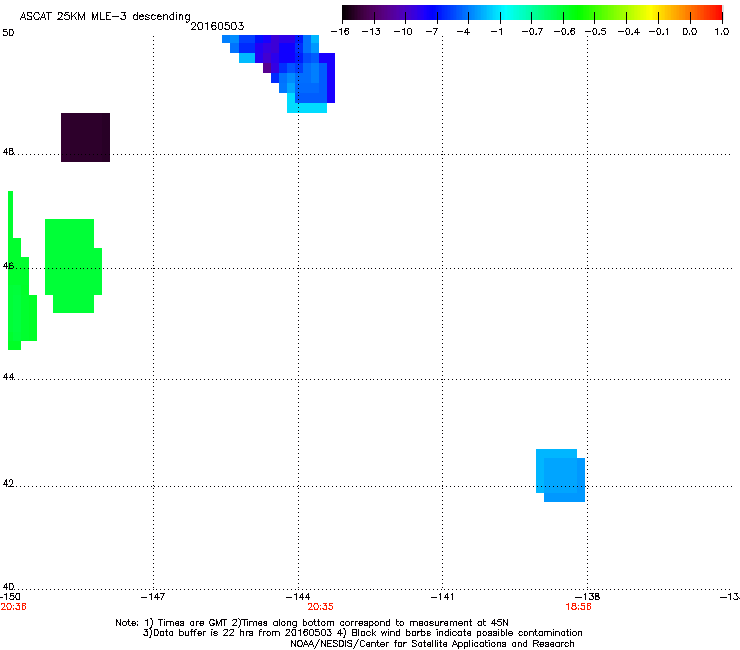Click the latitude label 44
The width and height of the screenshot is (740, 650).
click(8, 377)
